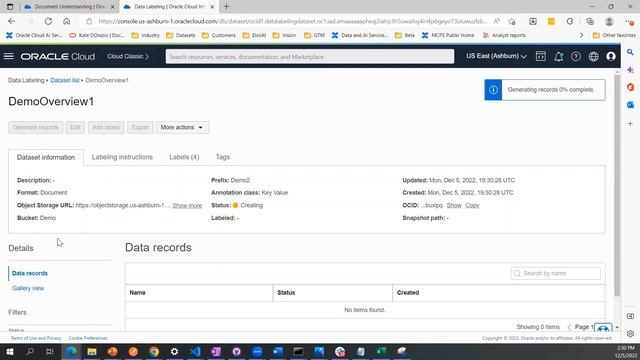Add a sidebar app with plus icon
The height and width of the screenshot is (360, 640).
click(630, 123)
